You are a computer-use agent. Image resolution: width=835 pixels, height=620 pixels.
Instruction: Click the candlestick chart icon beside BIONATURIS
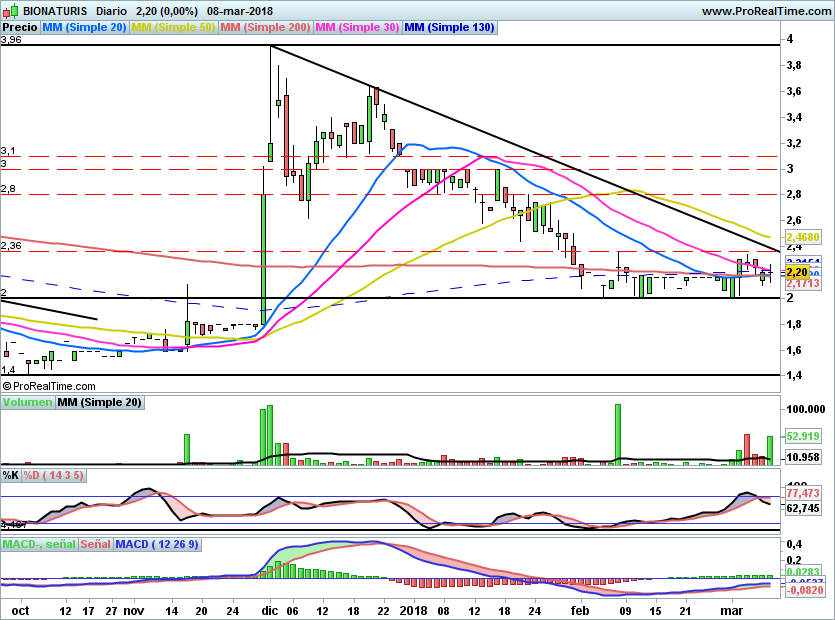pyautogui.click(x=11, y=10)
